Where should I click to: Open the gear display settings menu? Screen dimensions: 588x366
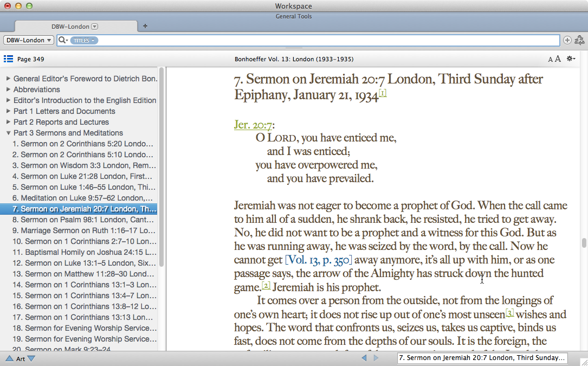(571, 59)
